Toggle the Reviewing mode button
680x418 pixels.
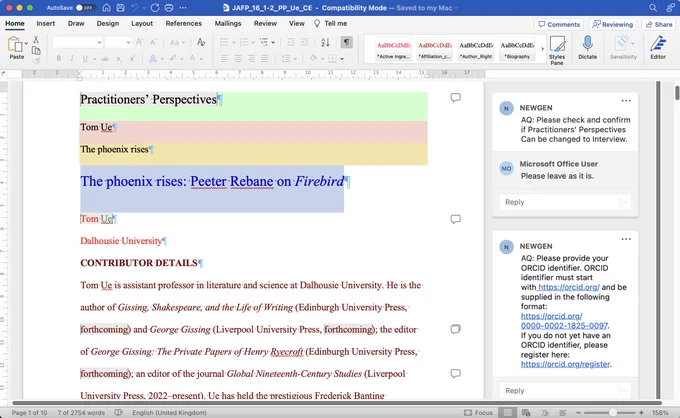tap(613, 24)
